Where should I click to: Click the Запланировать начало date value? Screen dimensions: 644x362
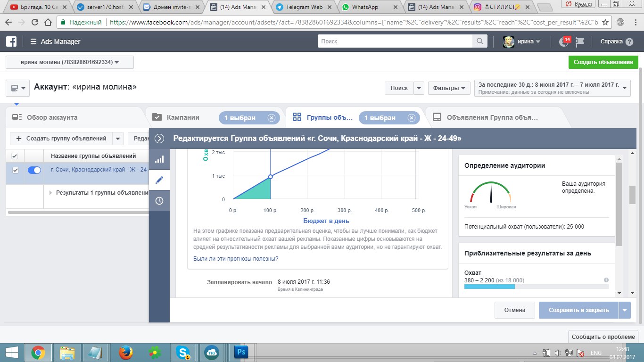pos(304,282)
